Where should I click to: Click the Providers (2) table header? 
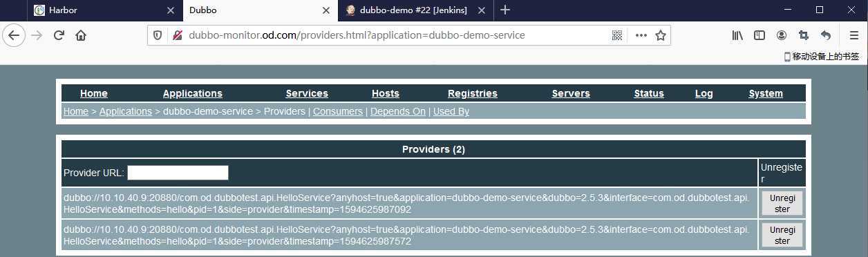434,149
